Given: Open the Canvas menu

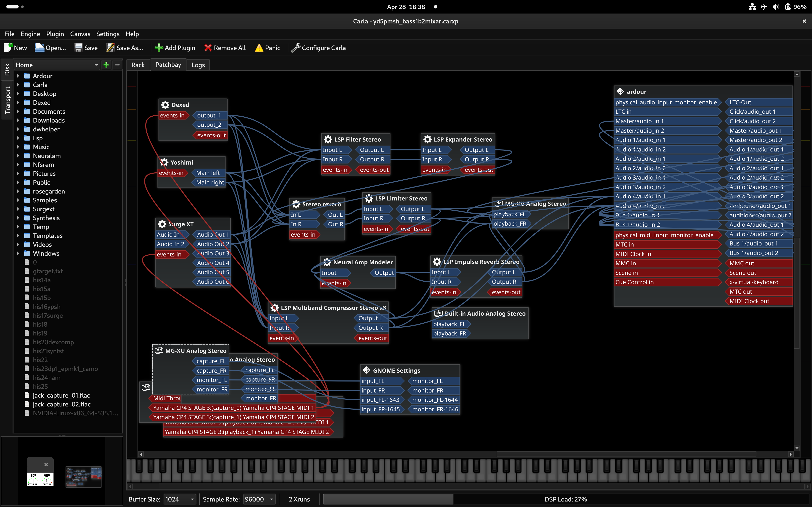Looking at the screenshot, I should point(80,34).
